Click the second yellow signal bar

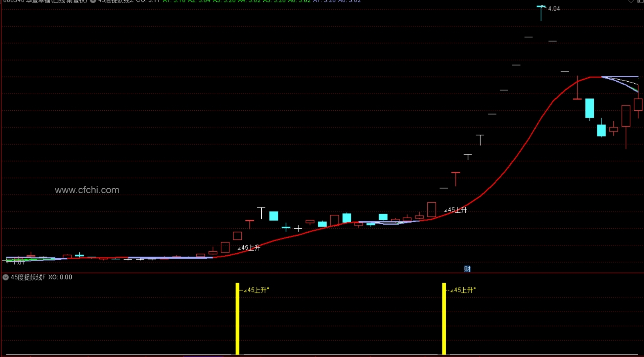[444, 319]
